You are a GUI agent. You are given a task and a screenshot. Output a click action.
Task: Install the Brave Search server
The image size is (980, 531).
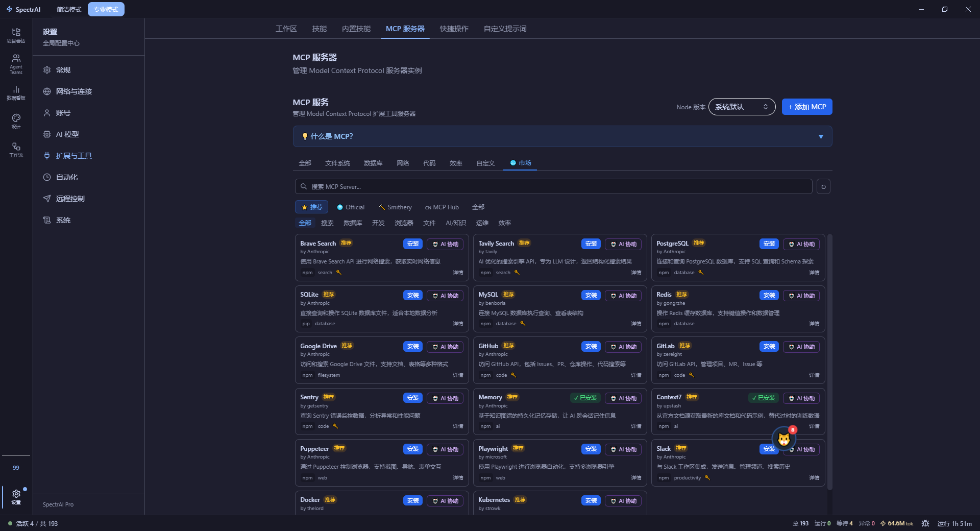[x=413, y=244]
